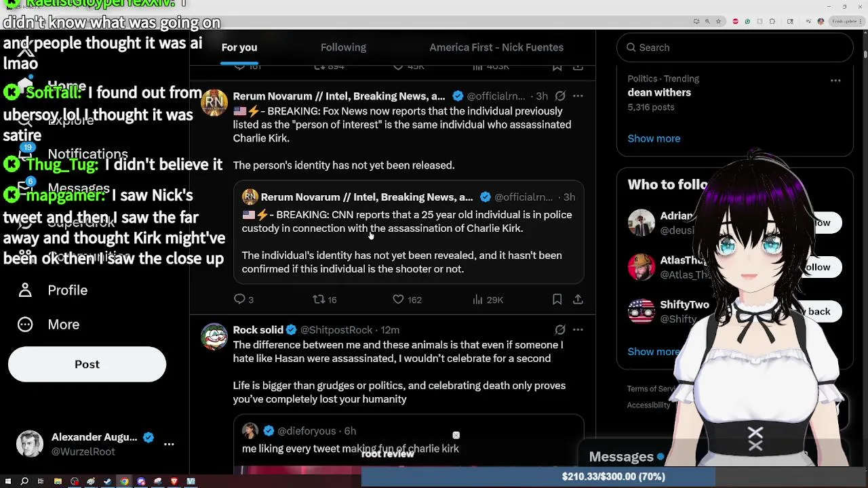
Task: Click the Search input field
Action: [734, 47]
